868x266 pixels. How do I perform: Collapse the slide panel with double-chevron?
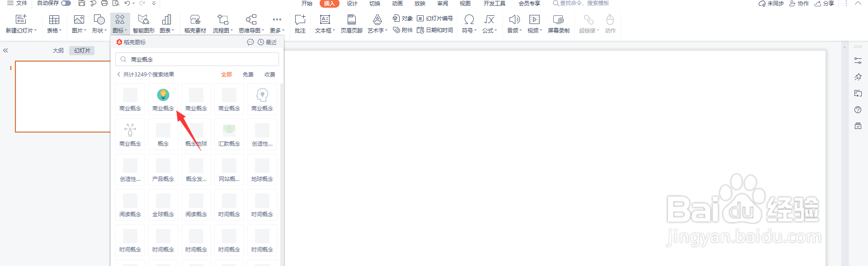click(x=5, y=50)
